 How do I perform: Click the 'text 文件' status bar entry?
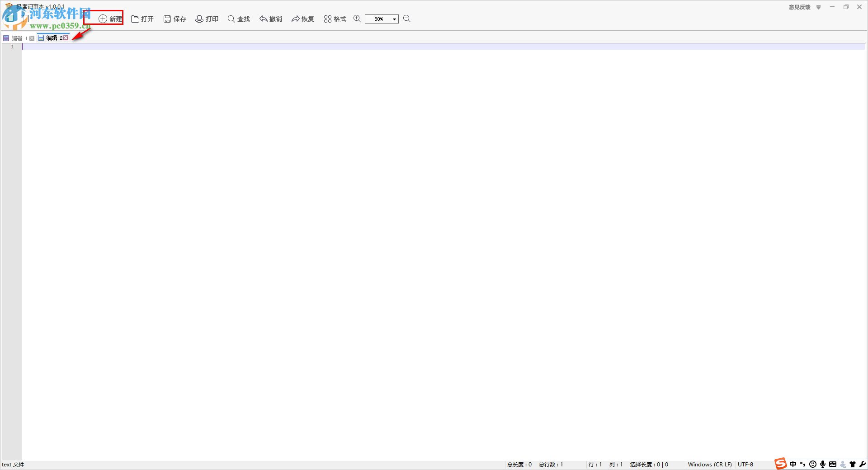(x=13, y=465)
